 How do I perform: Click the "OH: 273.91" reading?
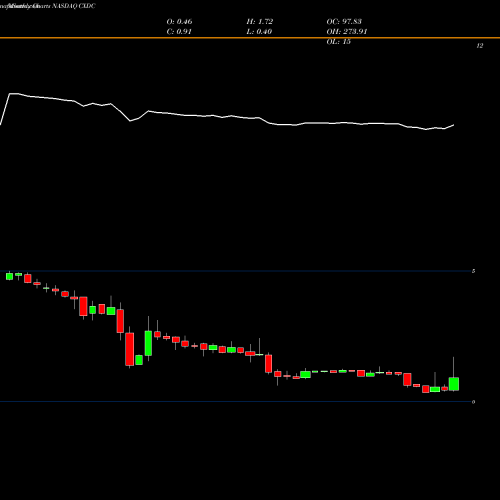click(347, 32)
